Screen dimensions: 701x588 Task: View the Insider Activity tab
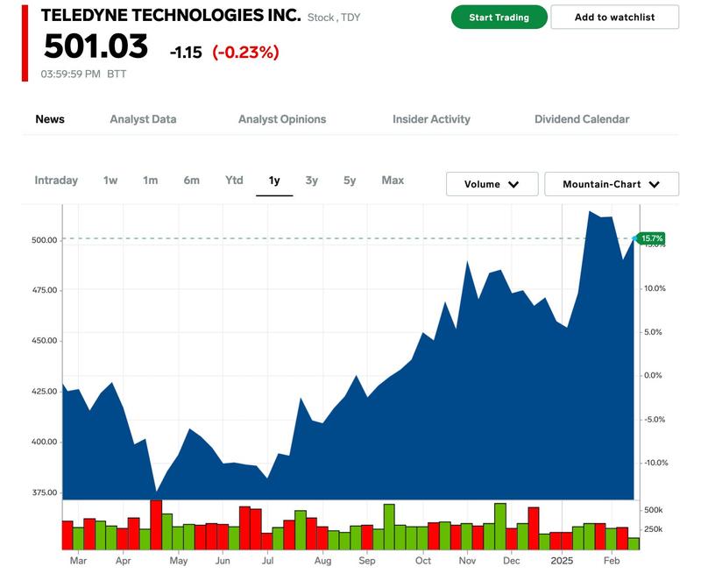(x=431, y=119)
